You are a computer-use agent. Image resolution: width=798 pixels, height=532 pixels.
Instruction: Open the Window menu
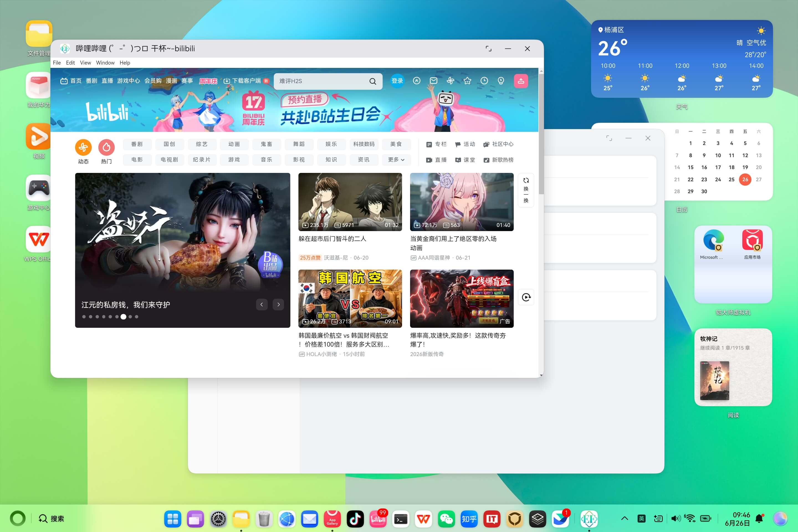105,63
